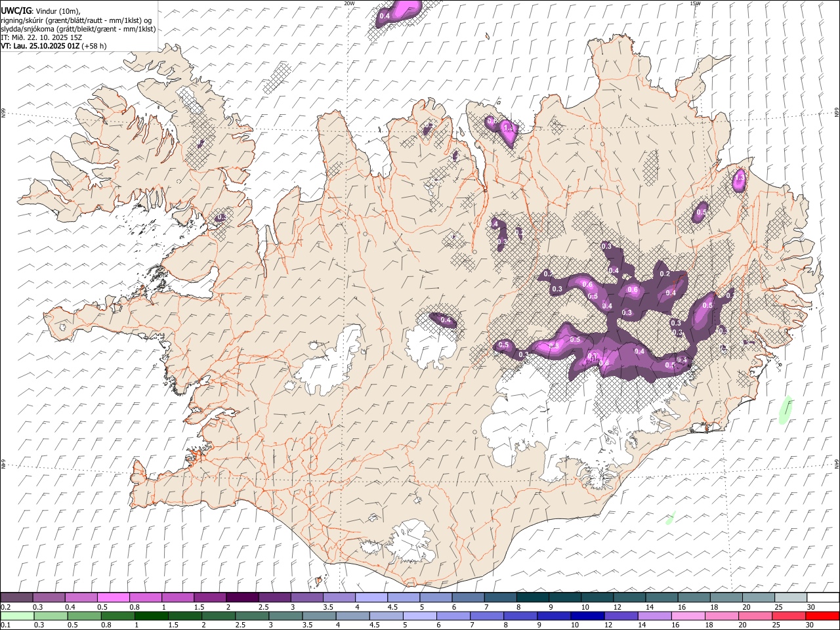Click the lower scale swatch between 2 and 2.5
The image size is (840, 630).
218,616
